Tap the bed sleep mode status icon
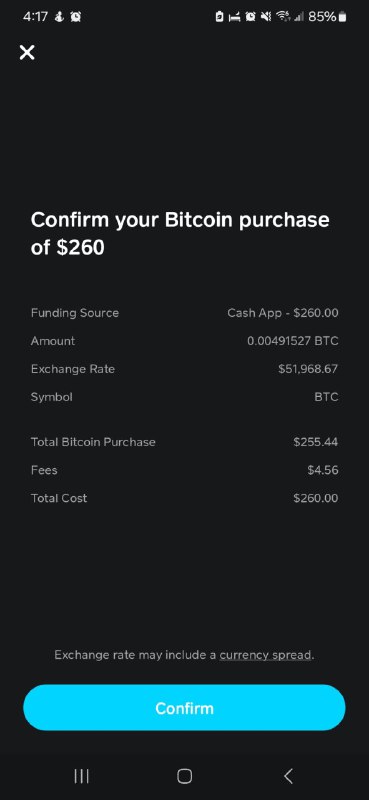 pos(235,17)
